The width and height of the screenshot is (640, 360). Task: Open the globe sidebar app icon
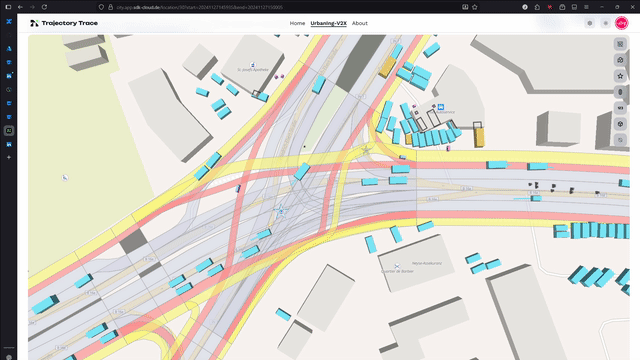coord(9,89)
